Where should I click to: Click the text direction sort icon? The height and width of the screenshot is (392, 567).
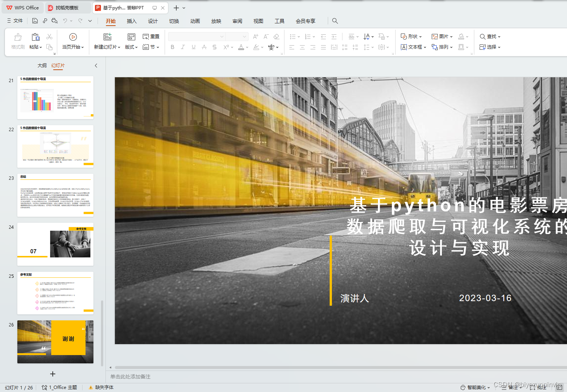coord(367,37)
